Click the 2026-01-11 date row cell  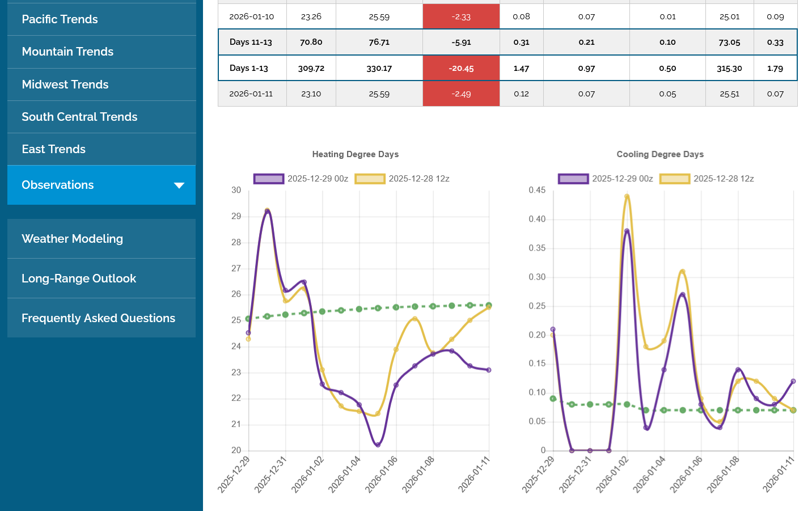251,94
